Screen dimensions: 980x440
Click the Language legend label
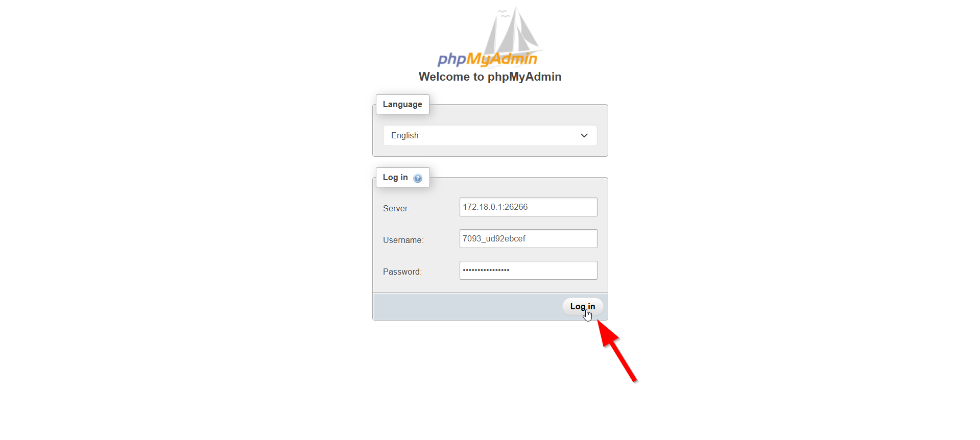click(402, 104)
